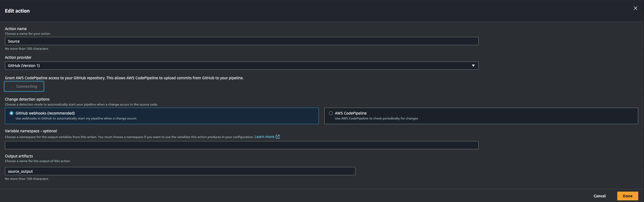Image resolution: width=644 pixels, height=202 pixels.
Task: Click 'Use AWS CodePipeline to check periodically' description
Action: tap(376, 118)
